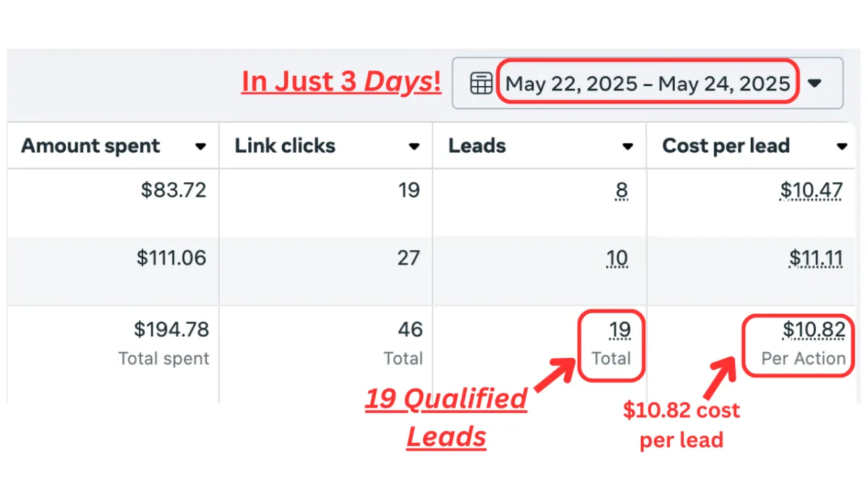This screenshot has height=488, width=868.
Task: Click the Cost per lead header label
Action: 726,145
